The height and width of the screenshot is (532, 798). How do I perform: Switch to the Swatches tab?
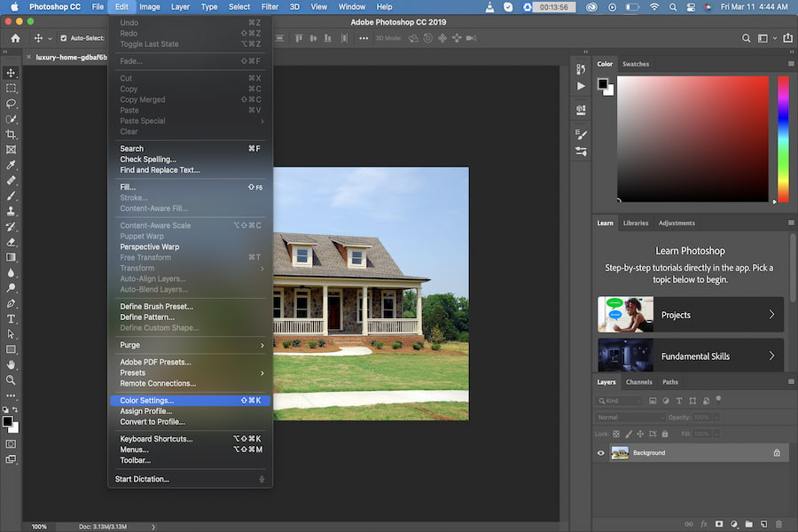(x=636, y=64)
